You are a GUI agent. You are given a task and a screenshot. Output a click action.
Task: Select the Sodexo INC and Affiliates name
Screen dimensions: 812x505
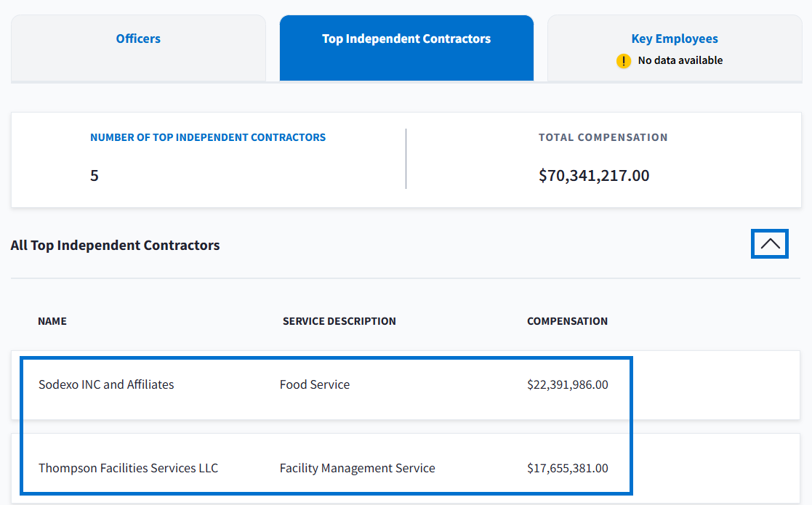106,385
